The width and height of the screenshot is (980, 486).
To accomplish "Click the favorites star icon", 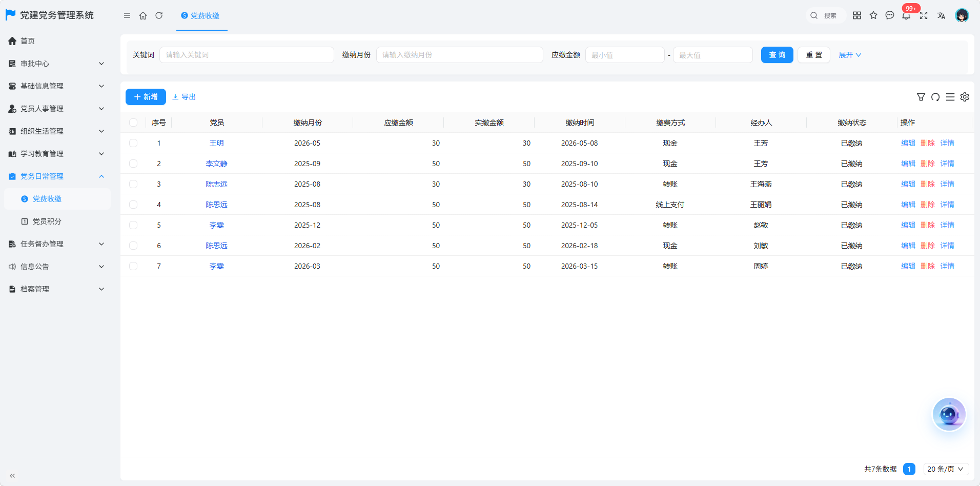I will [873, 15].
